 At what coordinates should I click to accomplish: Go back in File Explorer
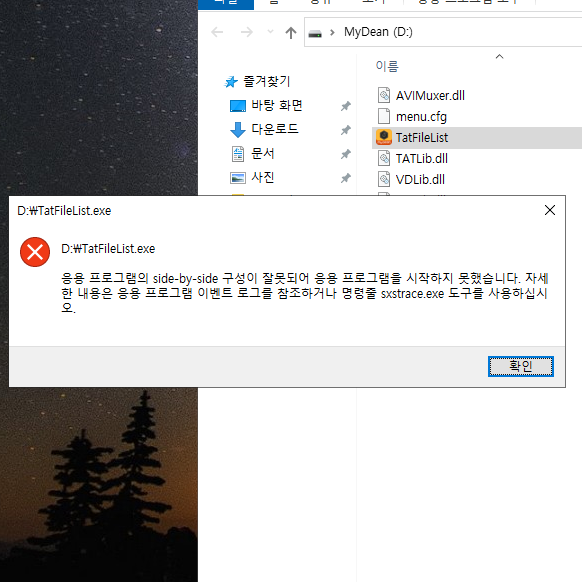(217, 32)
